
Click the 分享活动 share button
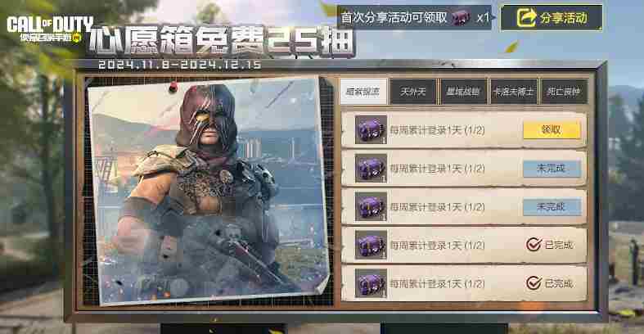point(552,18)
